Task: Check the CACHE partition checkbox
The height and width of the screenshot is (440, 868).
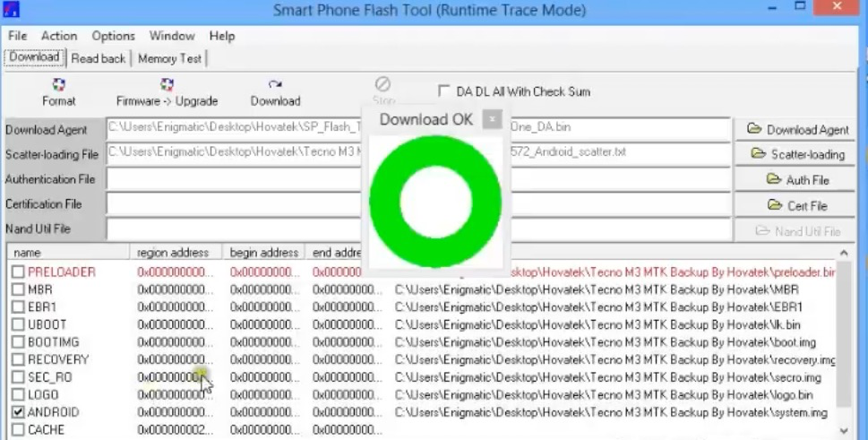Action: coord(18,430)
